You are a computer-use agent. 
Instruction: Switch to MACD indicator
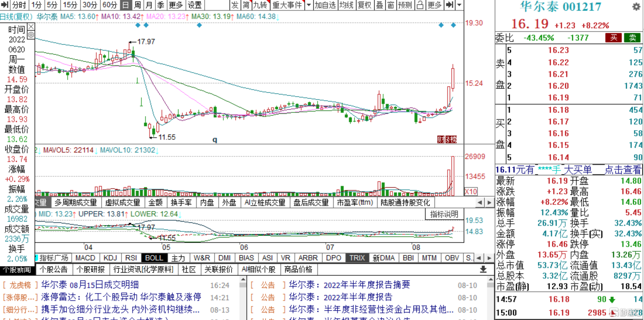[85, 258]
